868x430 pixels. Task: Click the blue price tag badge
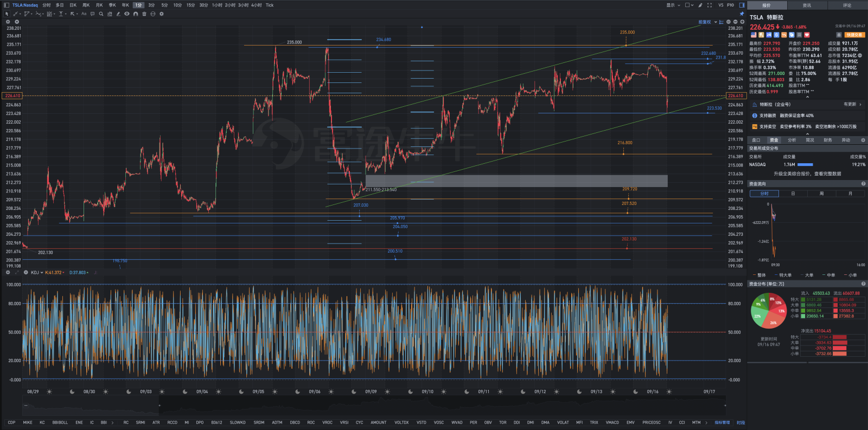point(792,35)
